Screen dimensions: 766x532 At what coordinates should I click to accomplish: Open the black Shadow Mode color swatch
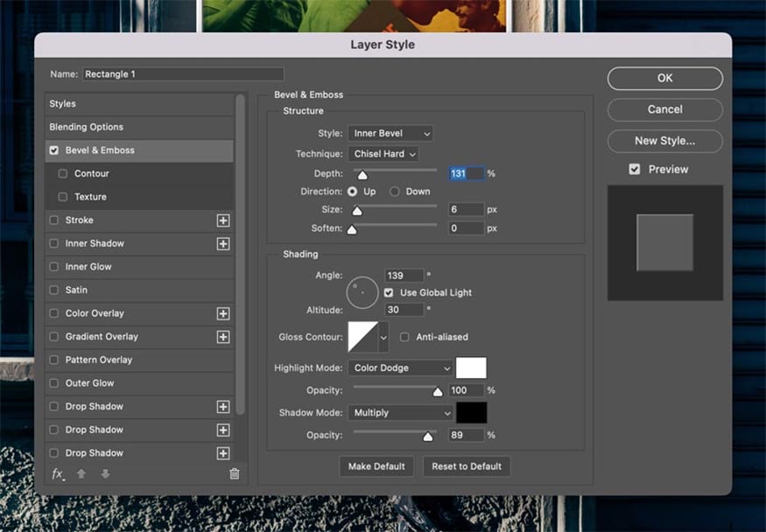tap(471, 413)
